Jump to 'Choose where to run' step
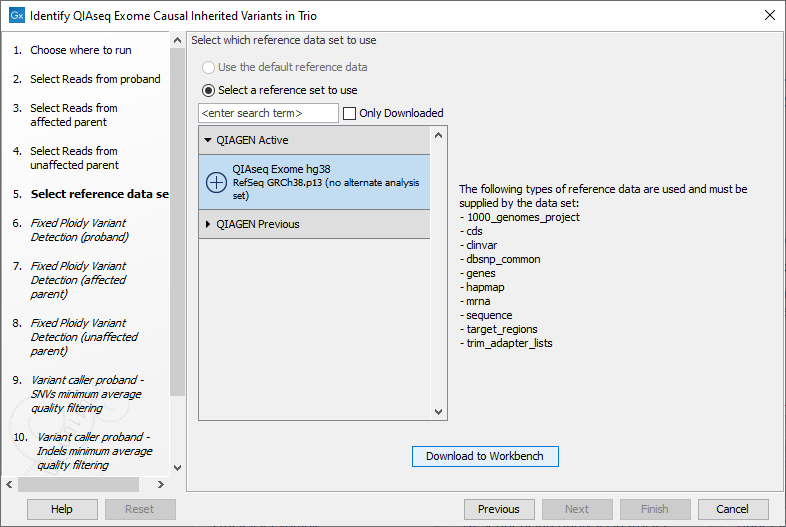 click(x=80, y=50)
